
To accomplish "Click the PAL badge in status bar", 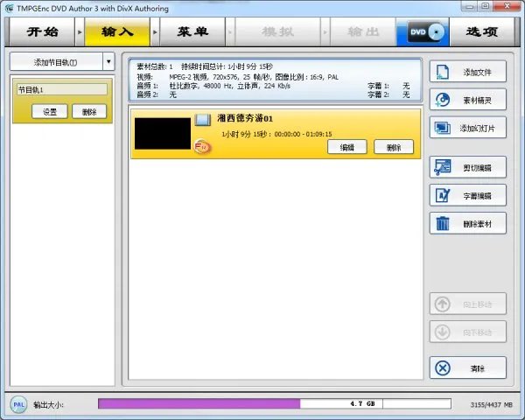I will coord(18,404).
